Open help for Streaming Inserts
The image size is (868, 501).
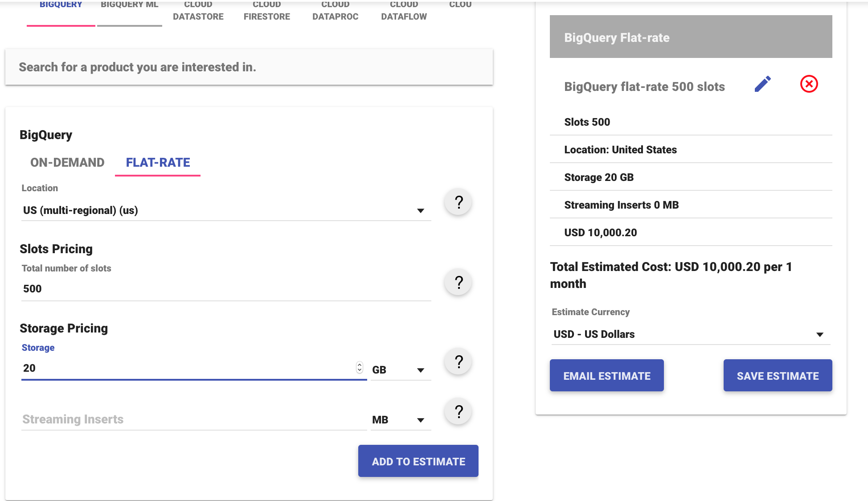pos(458,411)
